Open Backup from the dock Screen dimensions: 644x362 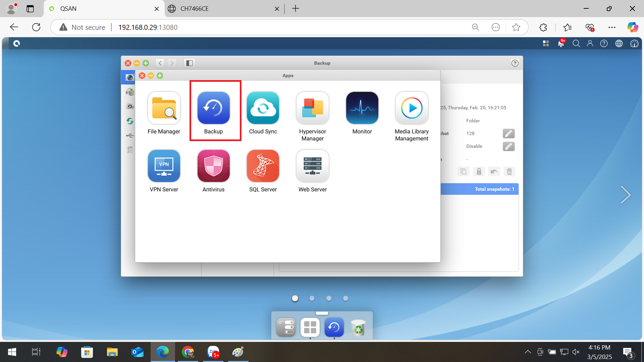(x=334, y=327)
